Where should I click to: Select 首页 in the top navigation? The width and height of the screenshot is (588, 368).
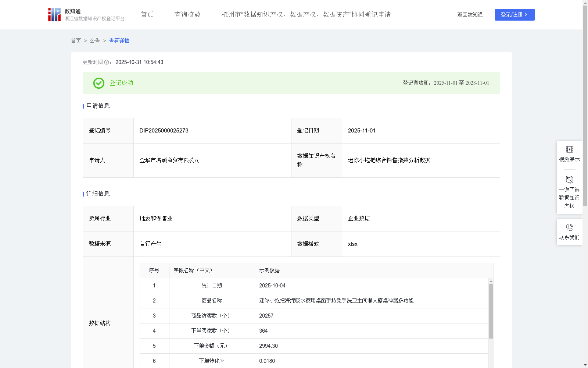pos(146,15)
